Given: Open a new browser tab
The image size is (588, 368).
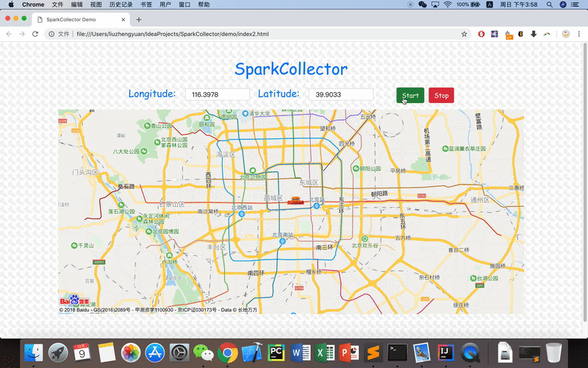Looking at the screenshot, I should point(138,20).
